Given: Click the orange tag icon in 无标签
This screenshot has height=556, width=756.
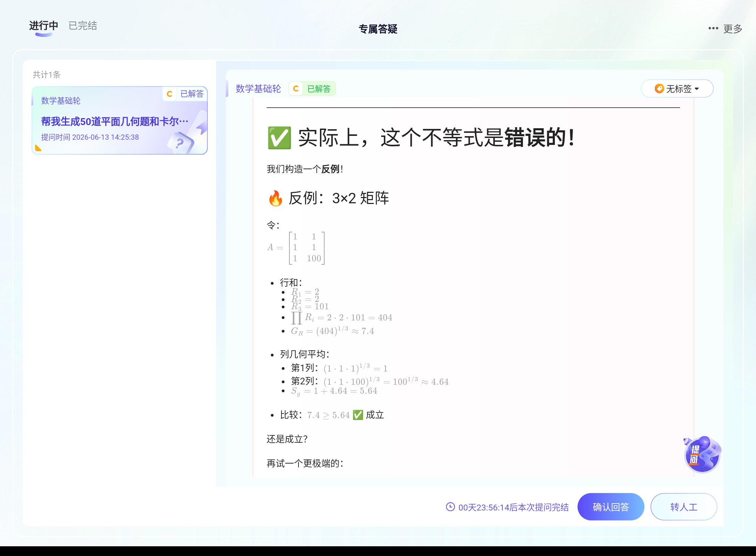Looking at the screenshot, I should pyautogui.click(x=659, y=89).
